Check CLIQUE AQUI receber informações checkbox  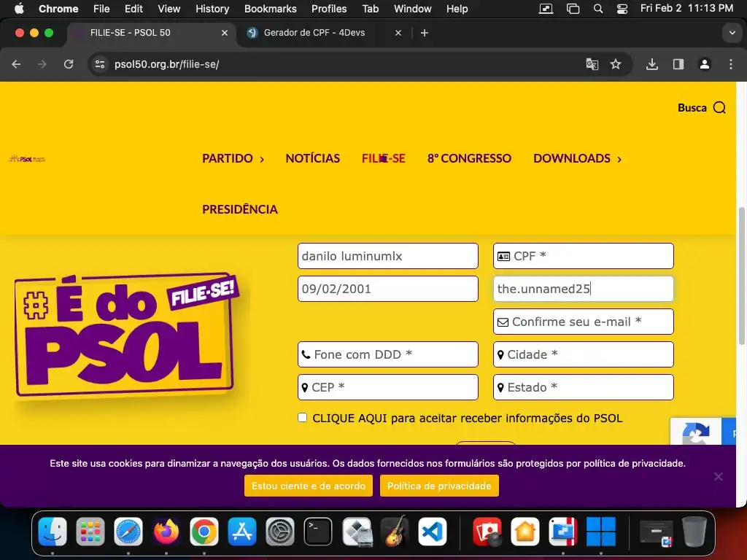tap(303, 418)
